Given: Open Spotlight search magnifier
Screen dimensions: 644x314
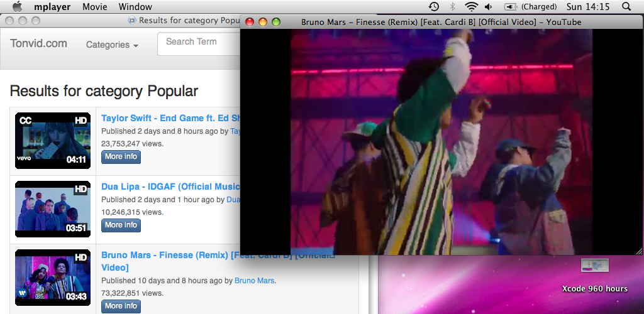Looking at the screenshot, I should tap(626, 6).
